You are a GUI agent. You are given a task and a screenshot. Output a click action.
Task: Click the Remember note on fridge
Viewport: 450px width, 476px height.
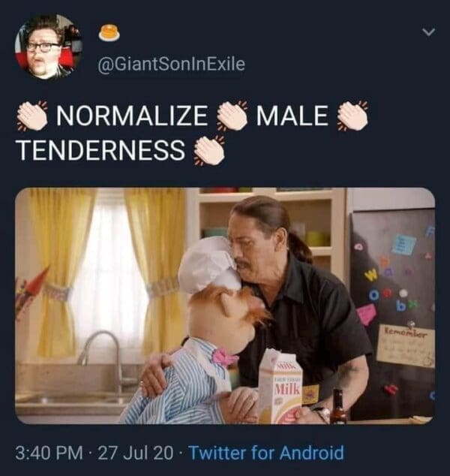pyautogui.click(x=406, y=346)
